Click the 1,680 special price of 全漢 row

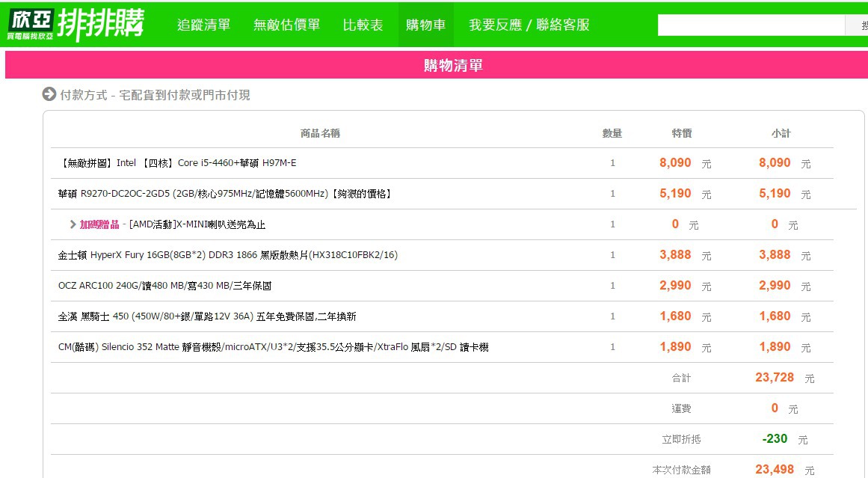(x=675, y=316)
